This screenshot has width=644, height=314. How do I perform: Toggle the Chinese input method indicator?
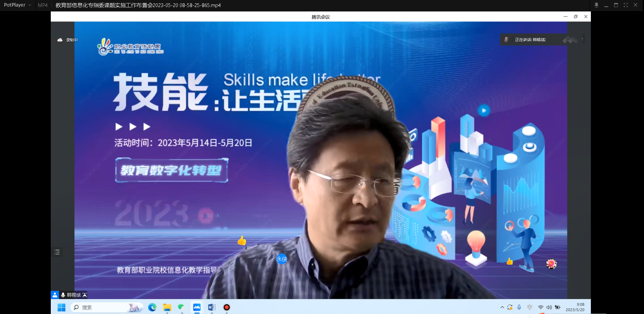(530, 307)
